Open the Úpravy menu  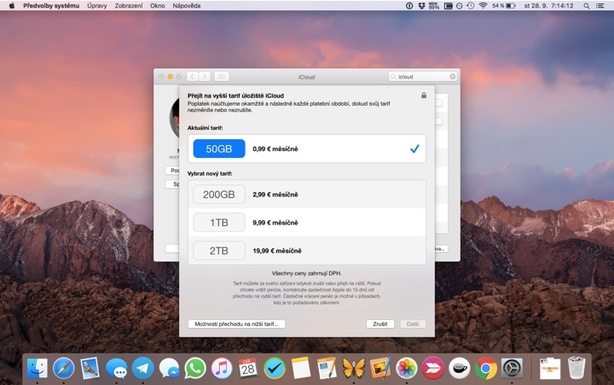tap(97, 5)
